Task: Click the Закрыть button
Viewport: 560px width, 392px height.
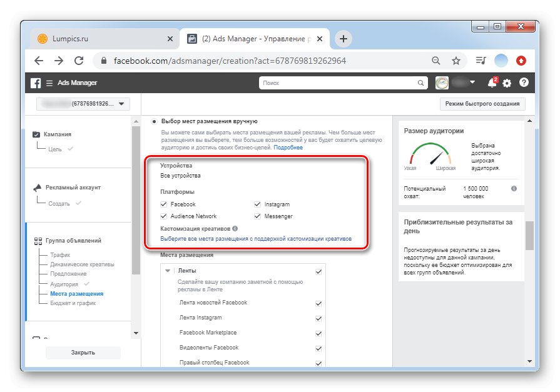Action: (83, 353)
